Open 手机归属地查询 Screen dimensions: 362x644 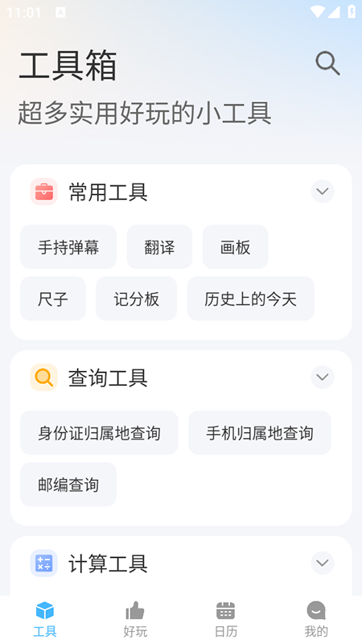(260, 432)
